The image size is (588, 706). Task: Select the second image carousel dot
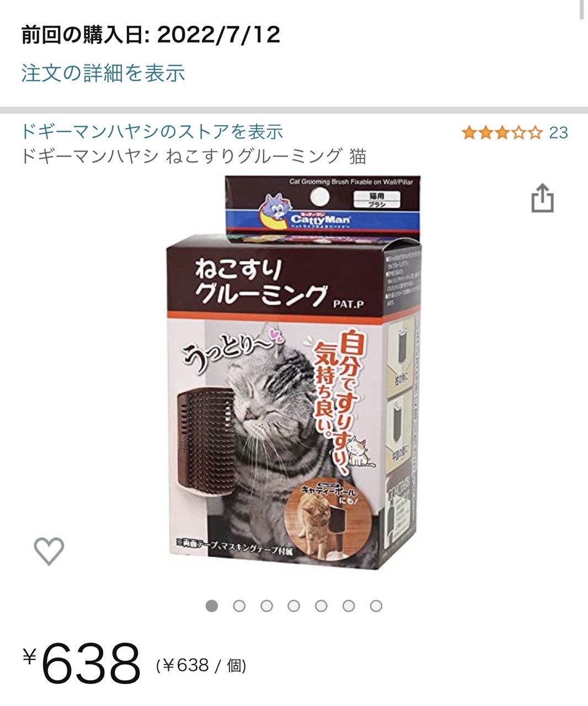point(239,606)
